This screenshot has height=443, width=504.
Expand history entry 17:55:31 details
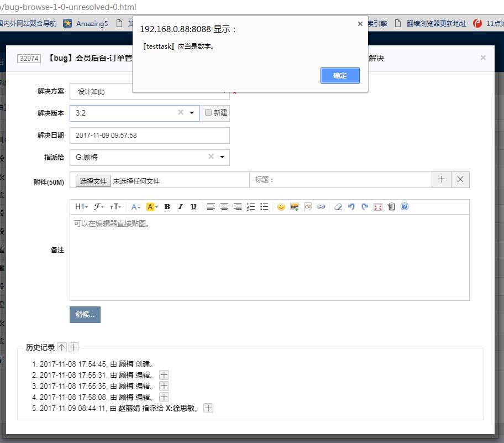tap(164, 375)
